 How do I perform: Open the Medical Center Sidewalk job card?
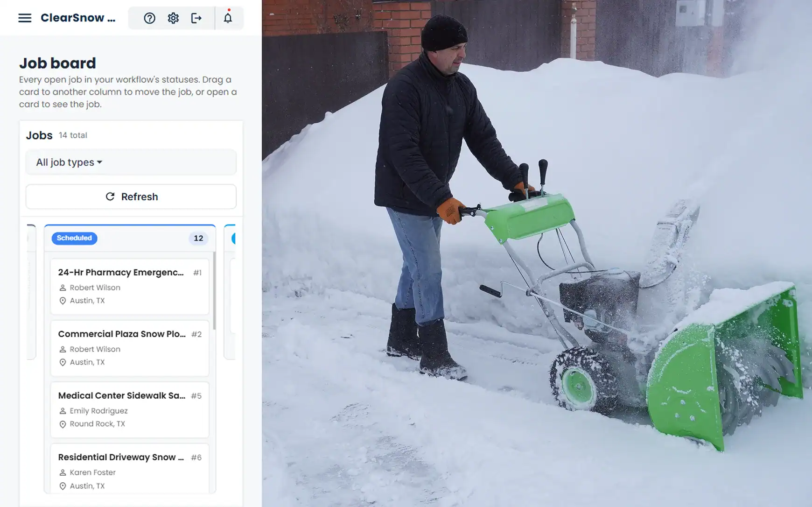point(130,409)
